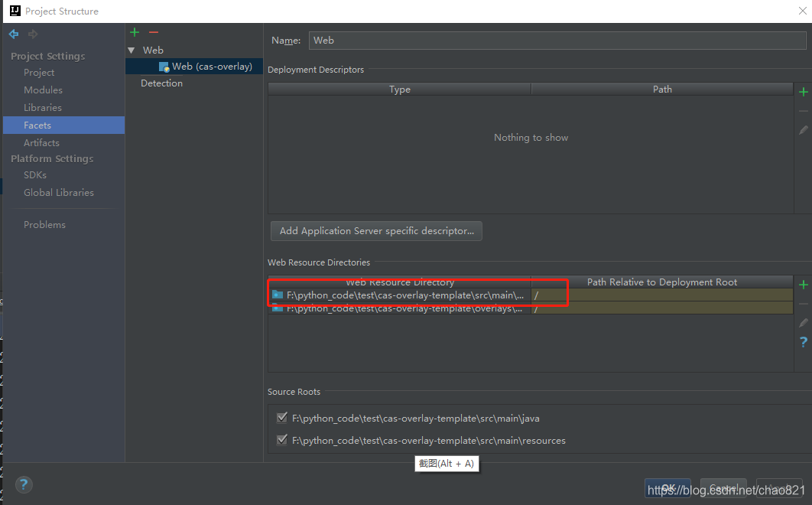This screenshot has height=505, width=812.
Task: Click Add Application Server specific descriptor button
Action: click(376, 231)
